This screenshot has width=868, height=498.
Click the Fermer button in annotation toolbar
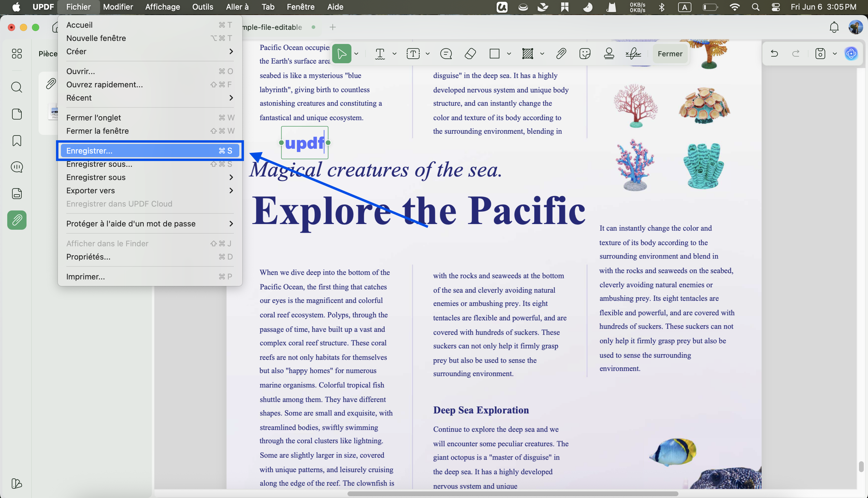click(x=670, y=54)
